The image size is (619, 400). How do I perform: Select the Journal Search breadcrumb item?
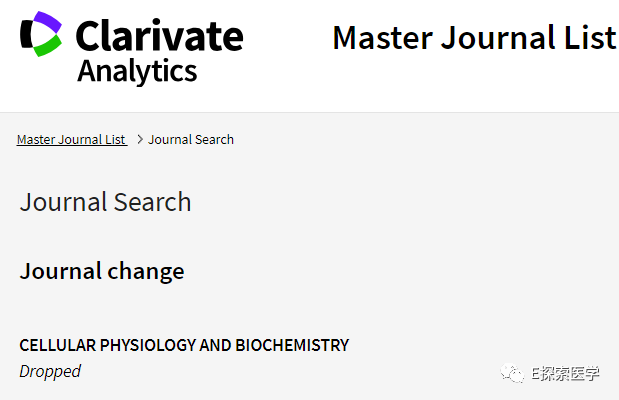tap(191, 140)
